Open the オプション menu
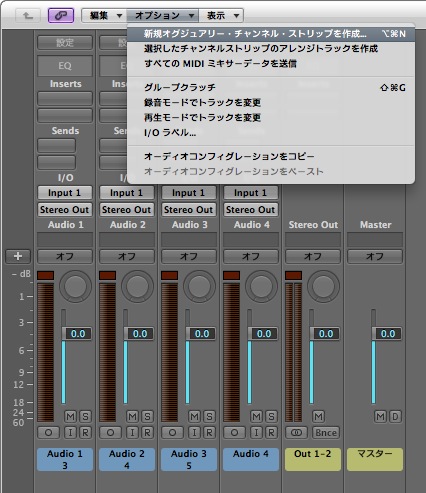426x493 pixels. tap(163, 16)
